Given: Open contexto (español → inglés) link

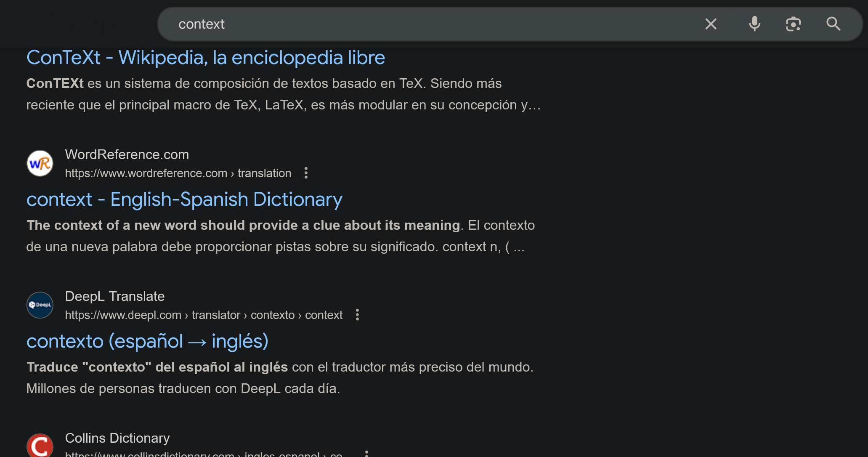Looking at the screenshot, I should pyautogui.click(x=147, y=341).
